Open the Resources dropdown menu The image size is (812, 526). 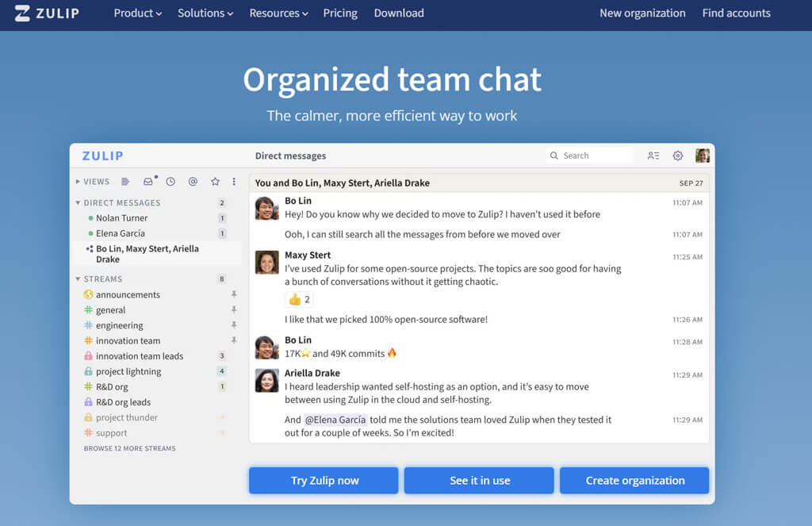coord(278,13)
